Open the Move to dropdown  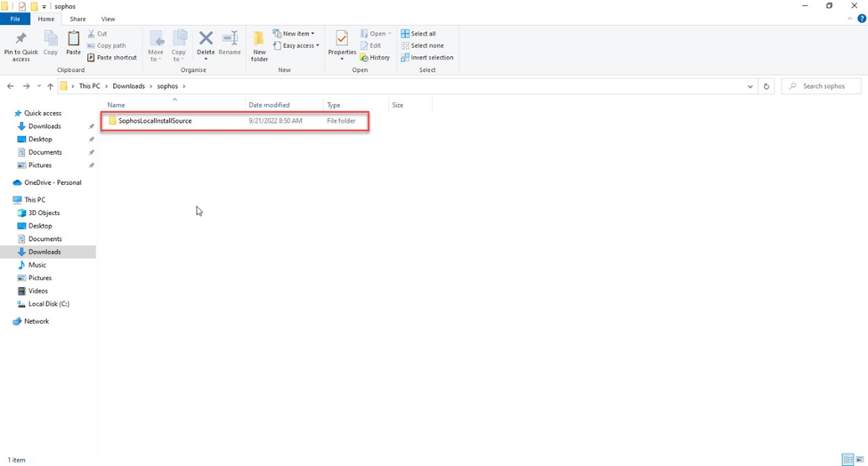click(156, 46)
